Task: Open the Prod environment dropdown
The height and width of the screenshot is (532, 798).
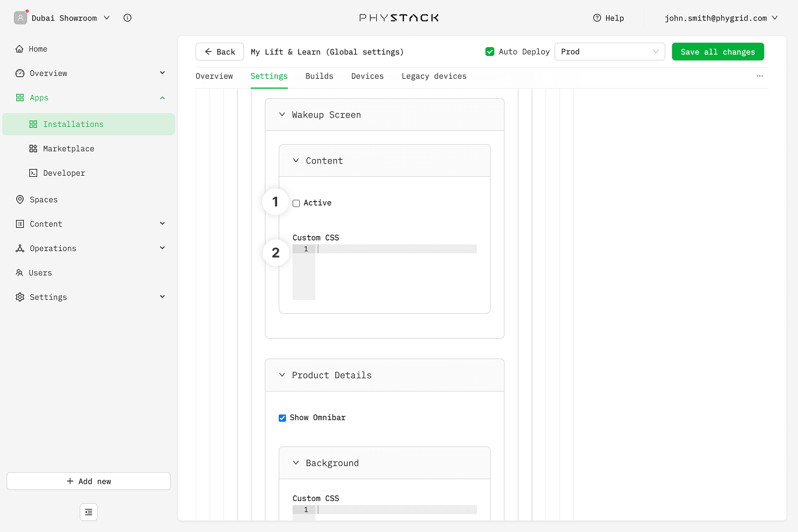Action: [610, 52]
